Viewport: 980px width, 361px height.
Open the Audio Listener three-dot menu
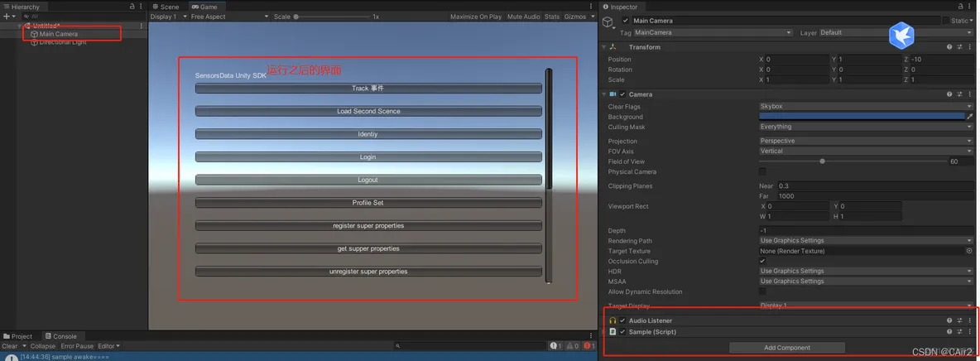tap(970, 320)
